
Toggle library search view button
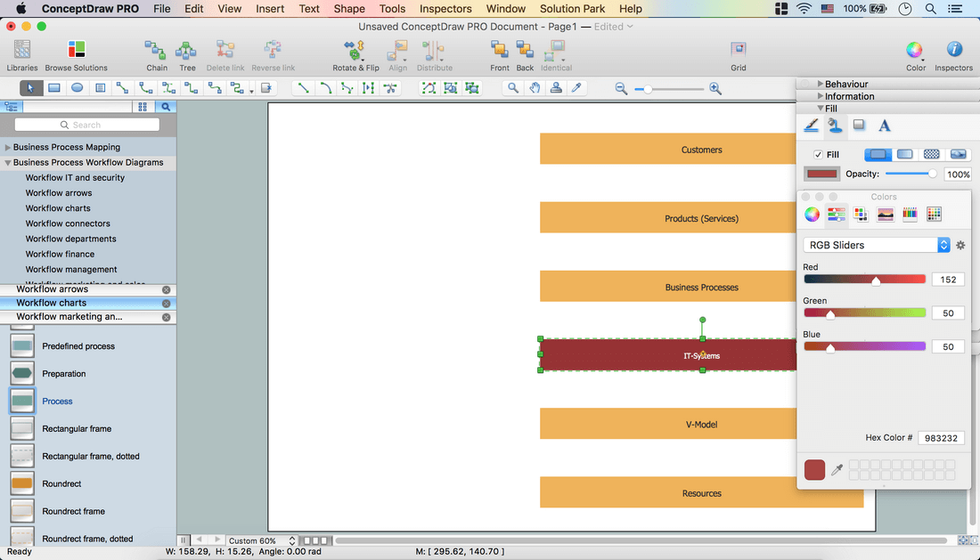(166, 107)
